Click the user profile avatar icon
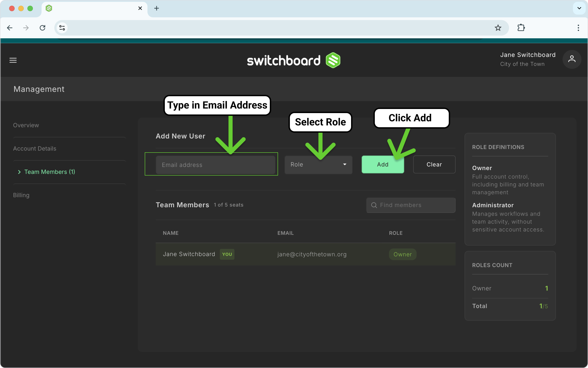The image size is (588, 368). [x=572, y=59]
